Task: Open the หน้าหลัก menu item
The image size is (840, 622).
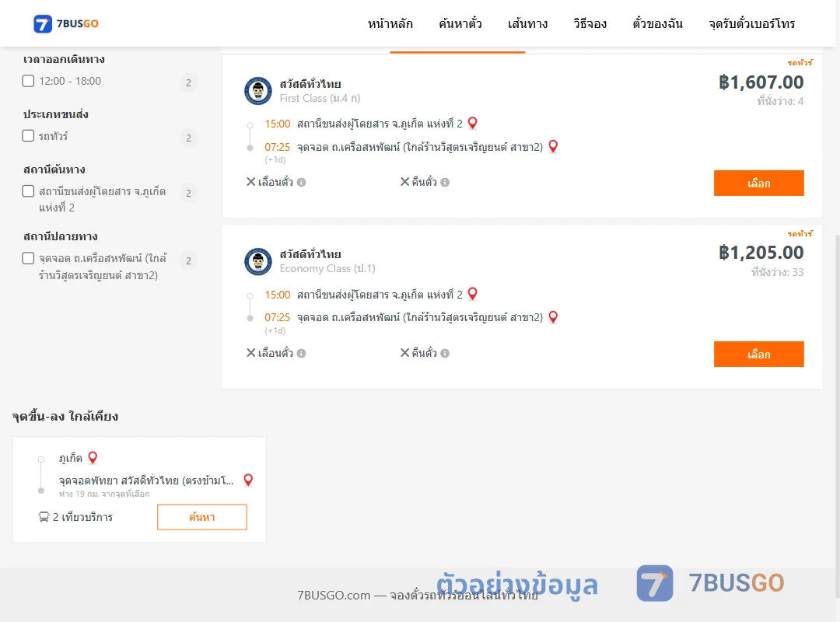Action: pos(390,23)
